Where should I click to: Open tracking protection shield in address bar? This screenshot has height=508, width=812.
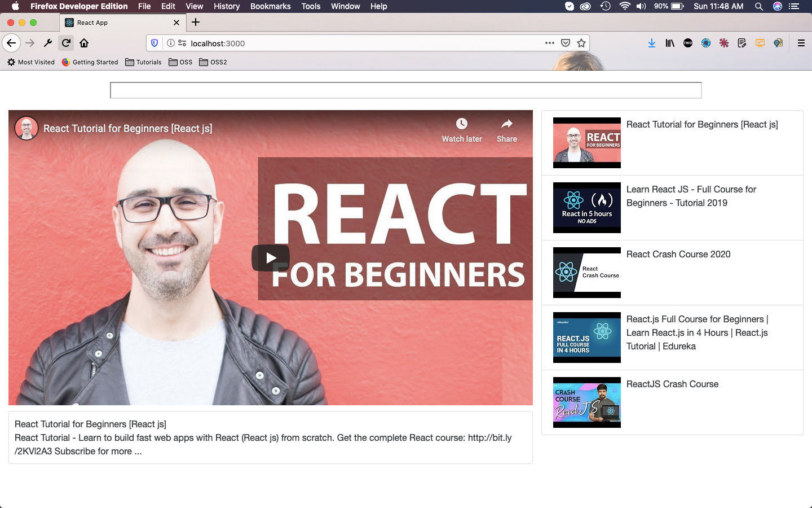point(155,43)
